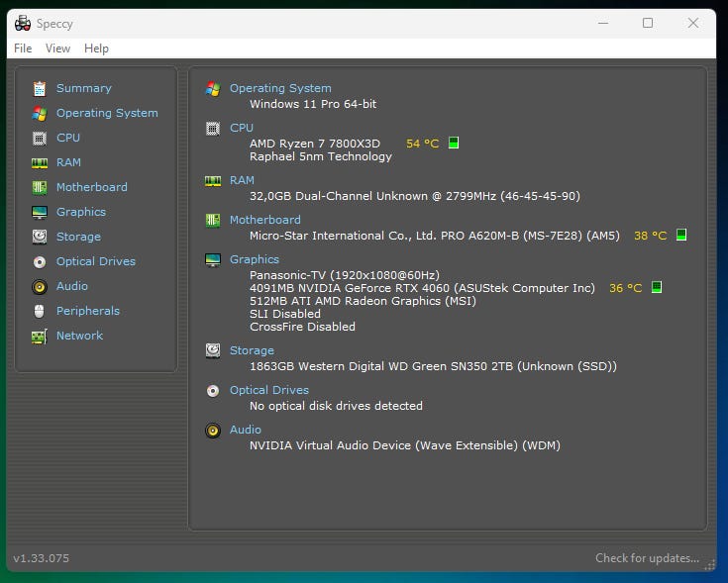Click the CPU heading link in summary
This screenshot has width=728, height=583.
click(242, 128)
